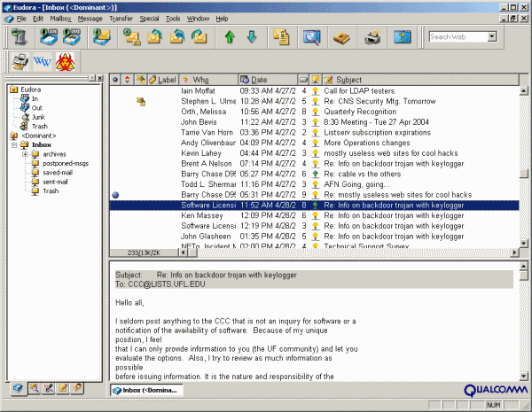The width and height of the screenshot is (532, 412).
Task: Open the Tools menu
Action: [173, 19]
